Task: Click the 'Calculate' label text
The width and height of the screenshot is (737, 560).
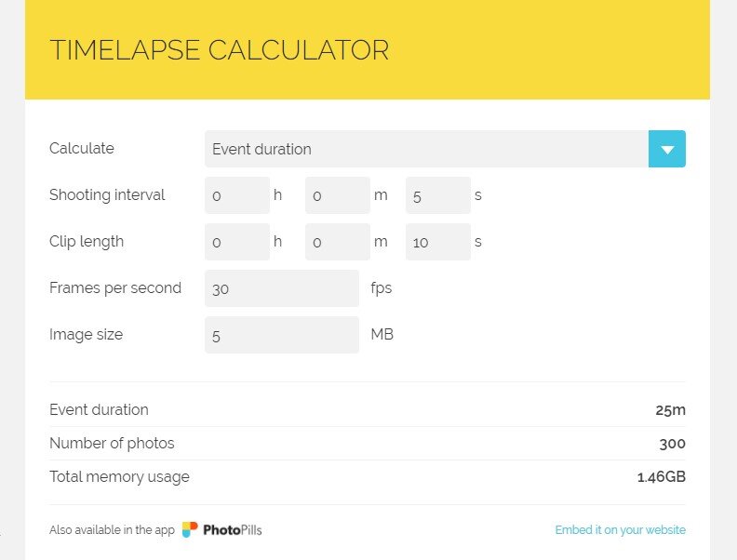Action: (82, 149)
